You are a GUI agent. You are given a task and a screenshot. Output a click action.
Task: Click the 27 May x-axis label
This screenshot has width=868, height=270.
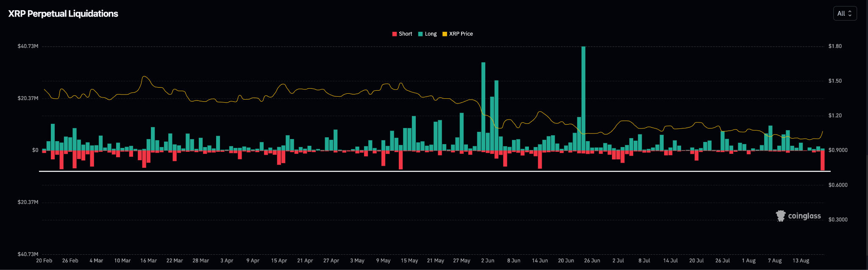pyautogui.click(x=462, y=261)
